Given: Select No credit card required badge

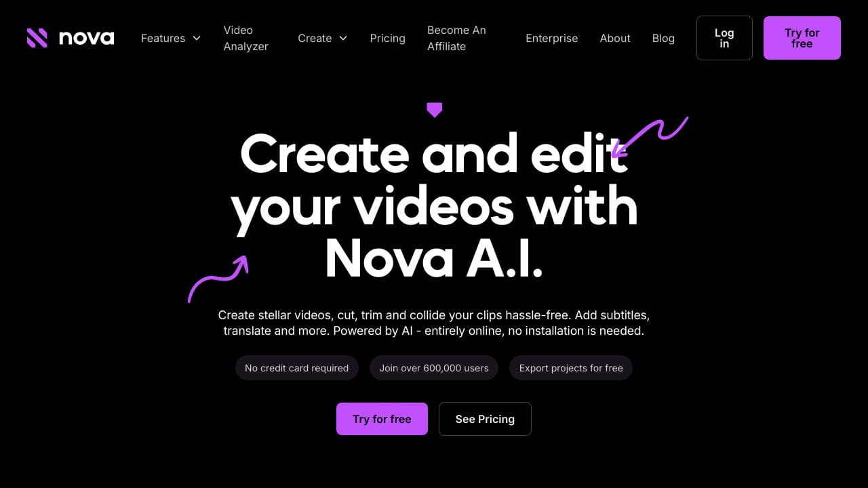Looking at the screenshot, I should coord(297,368).
